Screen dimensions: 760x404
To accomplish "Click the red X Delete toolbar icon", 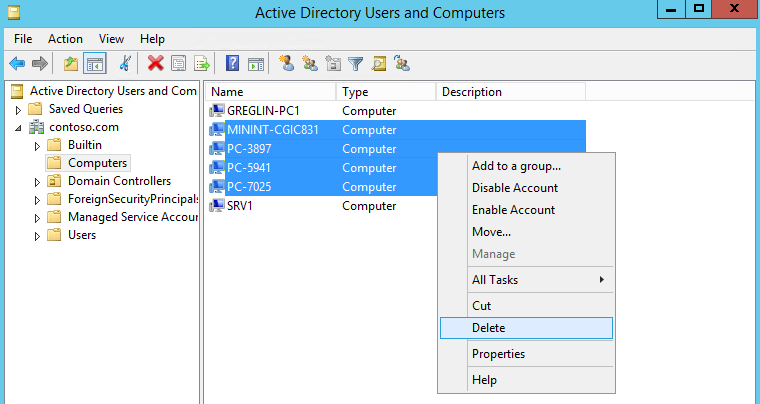I will (x=156, y=64).
